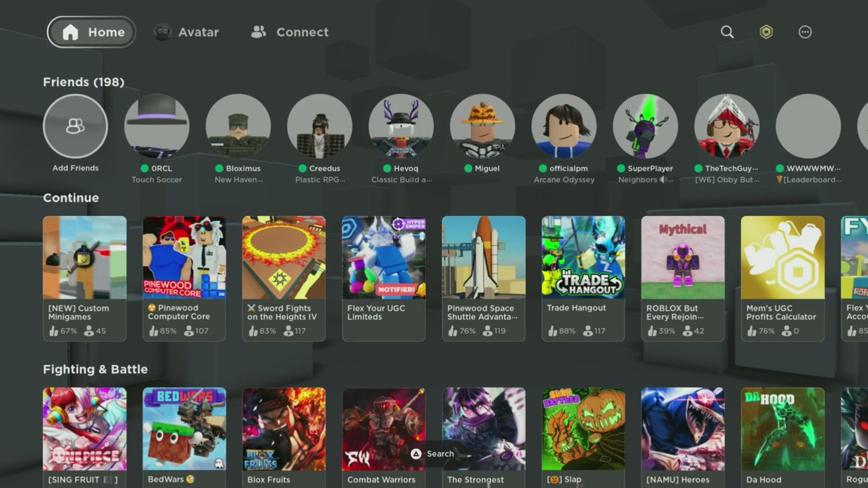Open Pinewood Space Shuttle Advantage tile
This screenshot has height=488, width=868.
483,278
